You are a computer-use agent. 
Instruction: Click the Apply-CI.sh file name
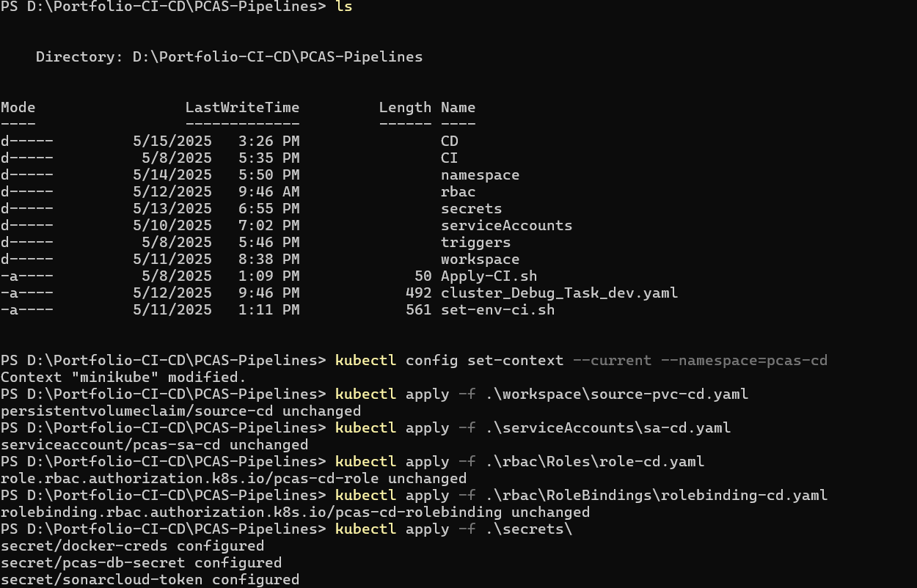pyautogui.click(x=489, y=276)
